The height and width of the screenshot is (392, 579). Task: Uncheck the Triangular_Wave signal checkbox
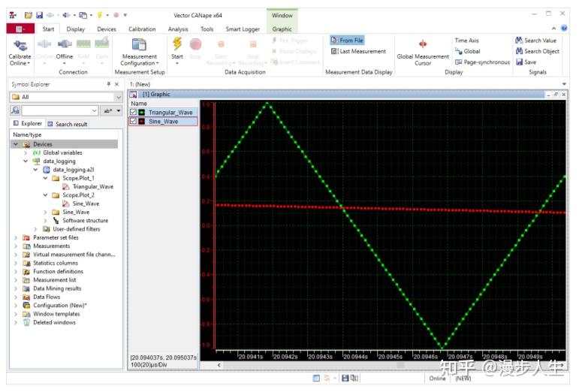pyautogui.click(x=134, y=112)
